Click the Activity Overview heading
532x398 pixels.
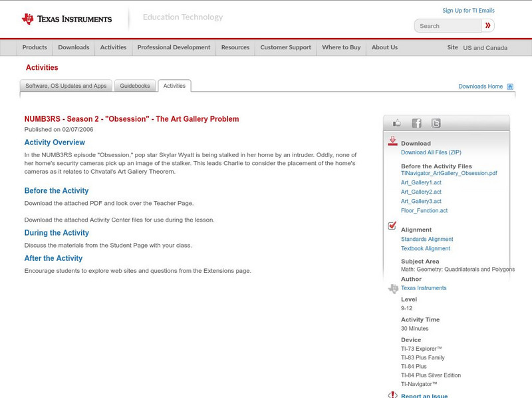55,142
